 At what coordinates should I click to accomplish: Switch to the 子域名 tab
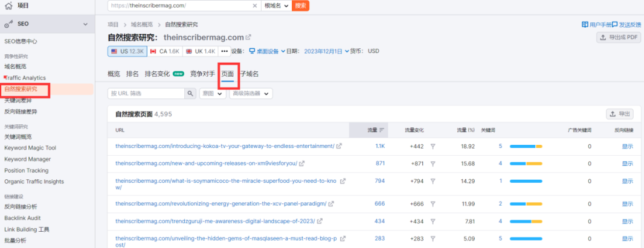tap(250, 74)
